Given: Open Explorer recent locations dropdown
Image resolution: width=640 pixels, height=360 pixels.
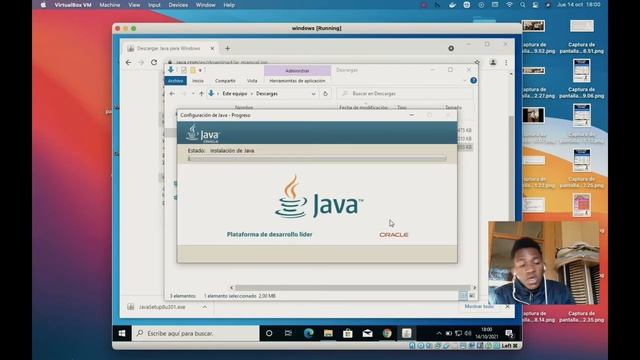Looking at the screenshot, I should 193,93.
